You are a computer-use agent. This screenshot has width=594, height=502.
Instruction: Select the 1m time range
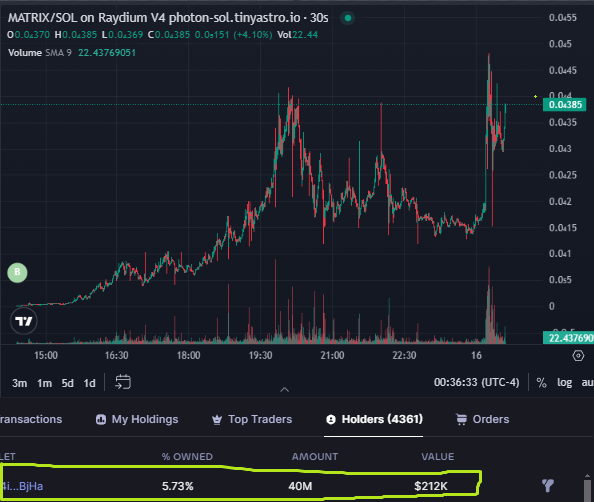pos(44,383)
